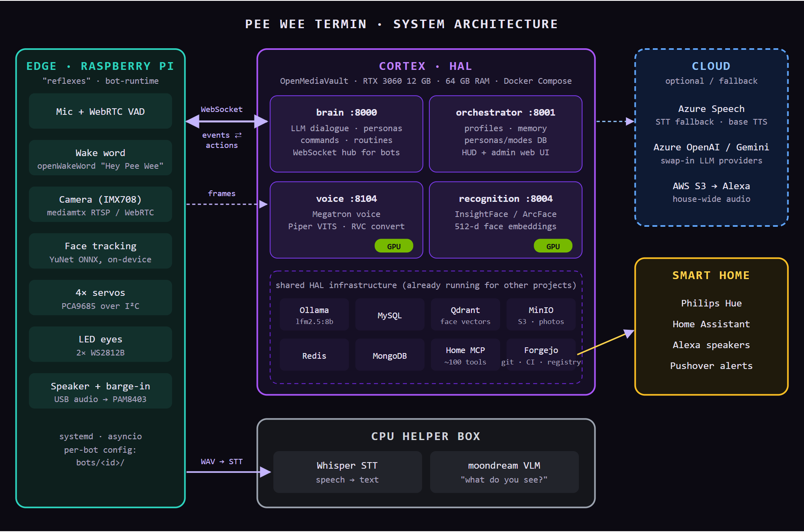The image size is (804, 532).
Task: Click the WebSocket arrow label
Action: [221, 109]
